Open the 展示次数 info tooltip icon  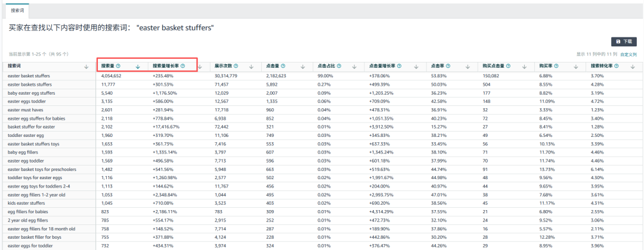(237, 66)
